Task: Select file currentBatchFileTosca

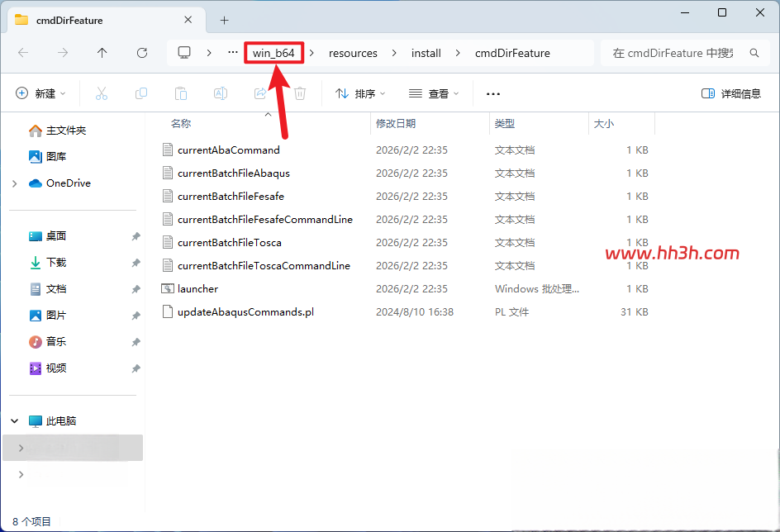Action: pyautogui.click(x=230, y=243)
